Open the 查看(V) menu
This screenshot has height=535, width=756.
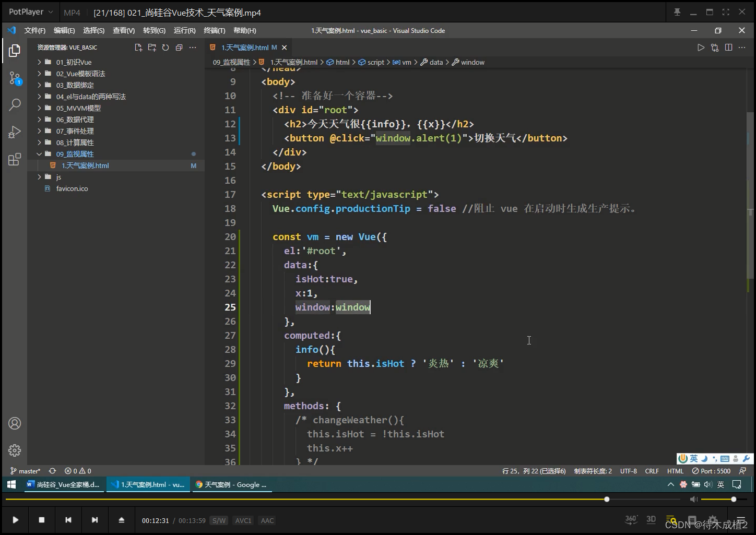(124, 30)
